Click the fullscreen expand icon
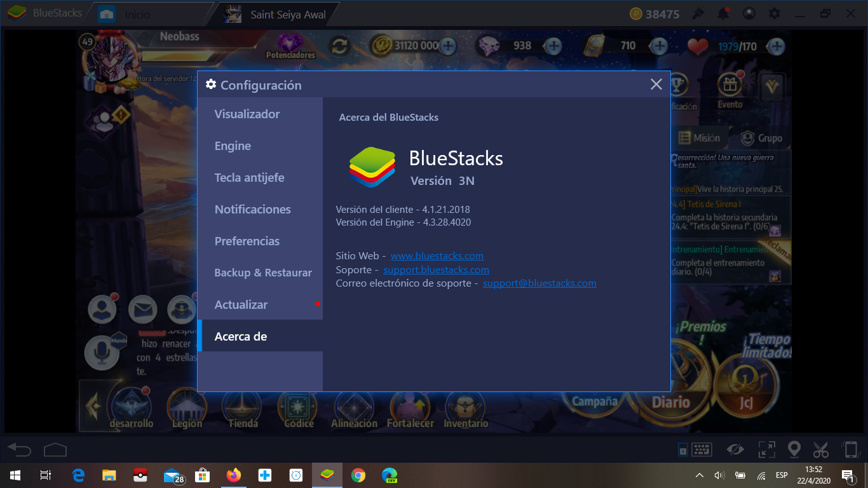Screen dimensions: 868x488 pyautogui.click(x=767, y=450)
